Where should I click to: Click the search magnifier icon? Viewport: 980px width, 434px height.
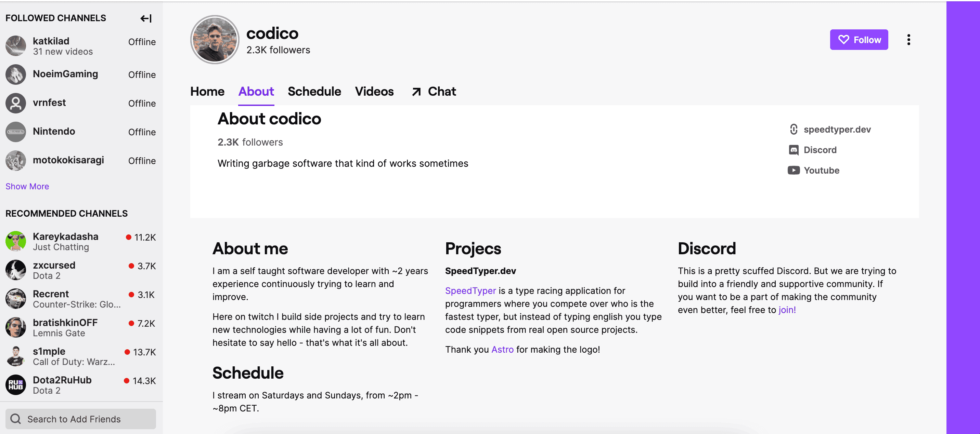pyautogui.click(x=15, y=419)
